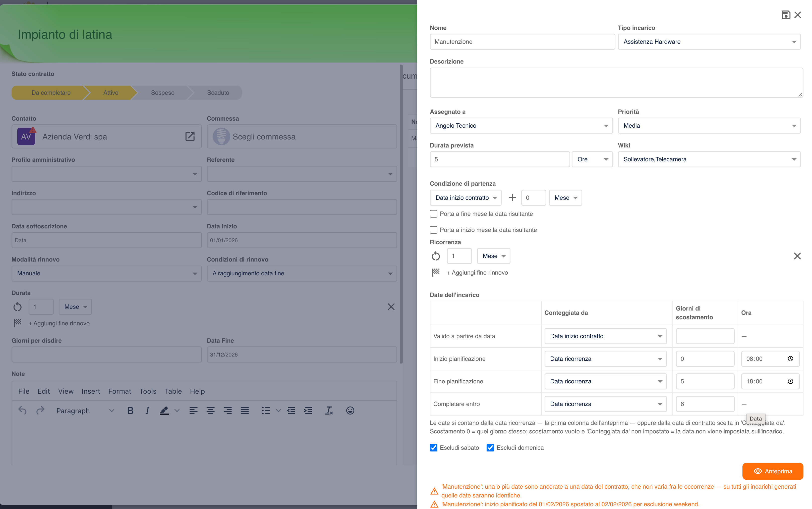
Task: Justify text in Note editor
Action: [x=245, y=410]
